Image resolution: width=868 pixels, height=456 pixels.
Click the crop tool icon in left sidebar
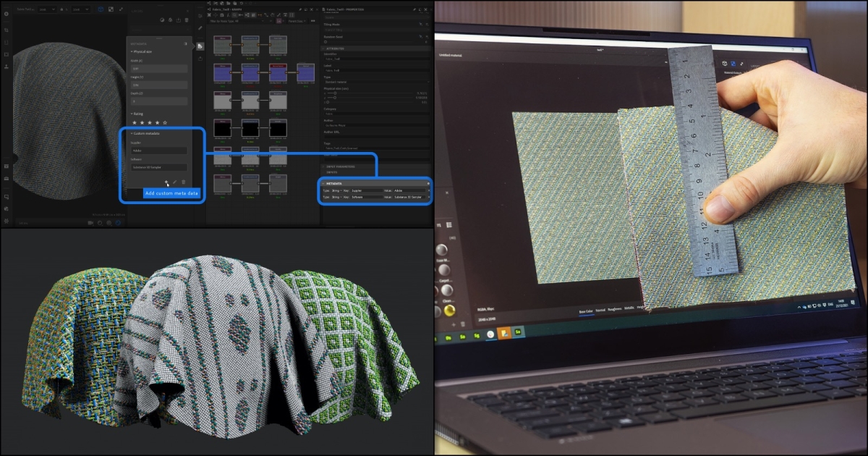point(7,30)
